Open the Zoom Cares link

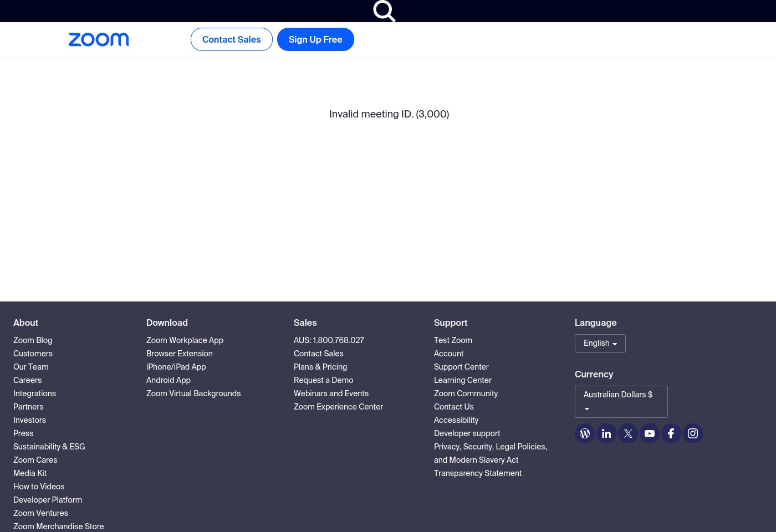pos(35,460)
